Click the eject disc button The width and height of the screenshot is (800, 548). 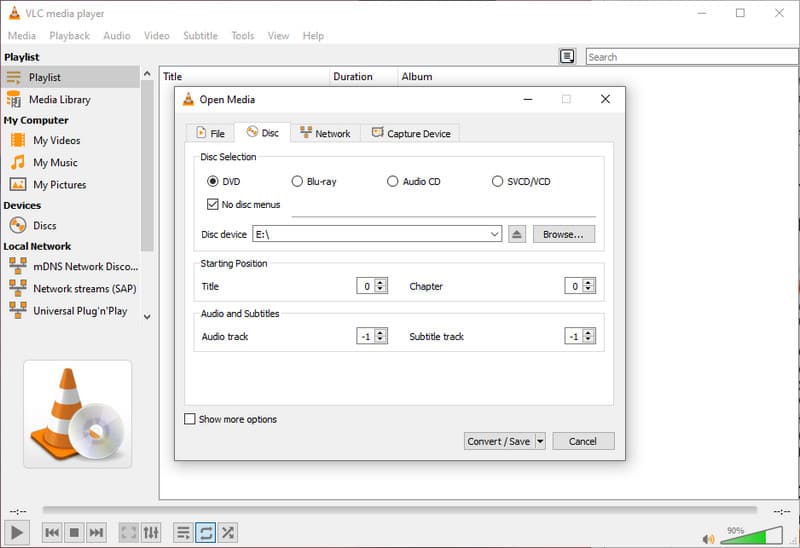pyautogui.click(x=517, y=234)
